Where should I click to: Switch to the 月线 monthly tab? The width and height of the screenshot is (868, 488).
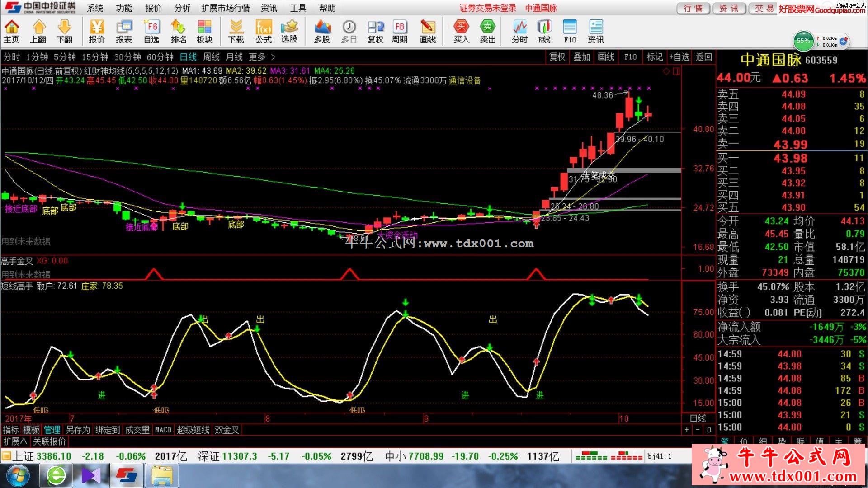coord(234,57)
